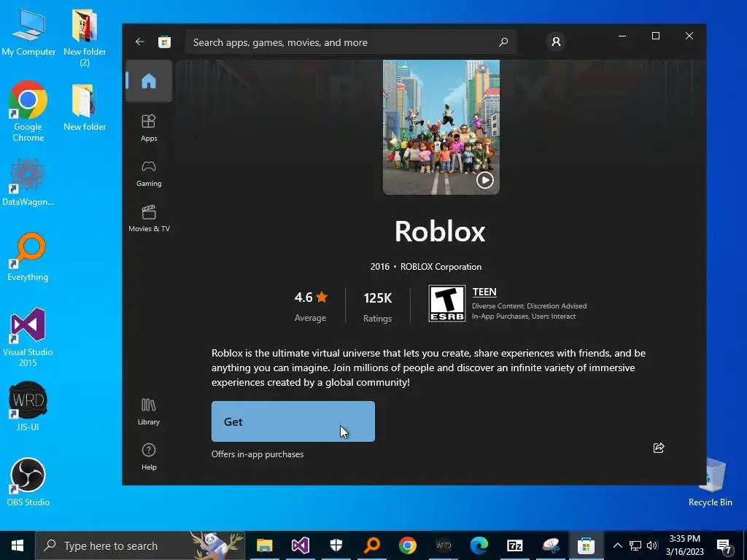
Task: Click the taskbar clock showing 3:35 PM
Action: [684, 545]
